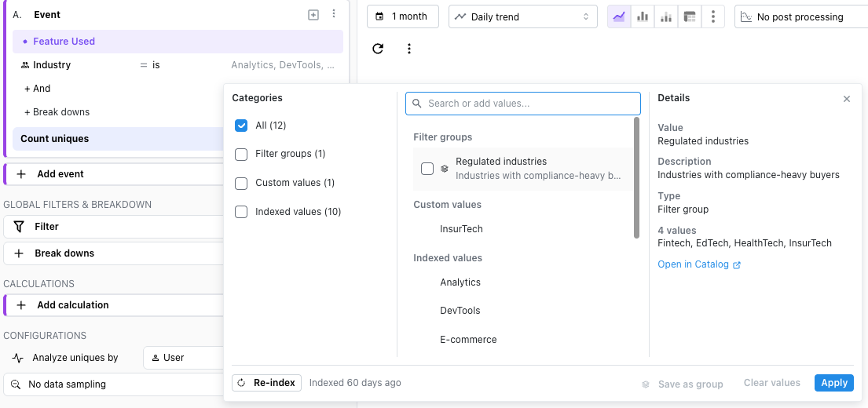The image size is (868, 408).
Task: Select the Feature Used event
Action: click(x=178, y=42)
